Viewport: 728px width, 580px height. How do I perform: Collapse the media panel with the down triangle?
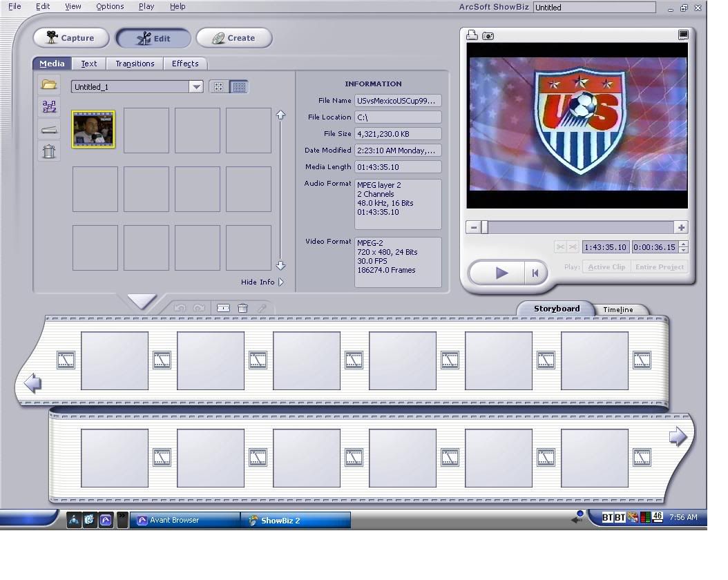142,302
